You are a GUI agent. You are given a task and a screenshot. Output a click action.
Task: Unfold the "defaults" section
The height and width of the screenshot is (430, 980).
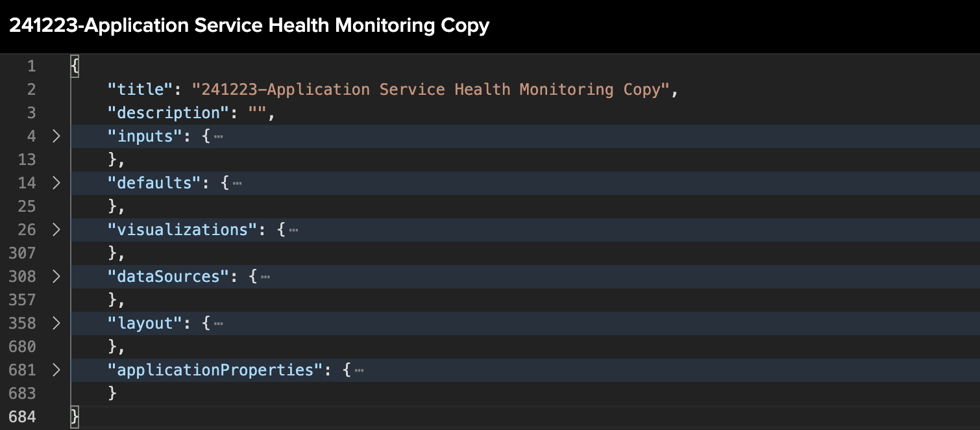point(56,183)
